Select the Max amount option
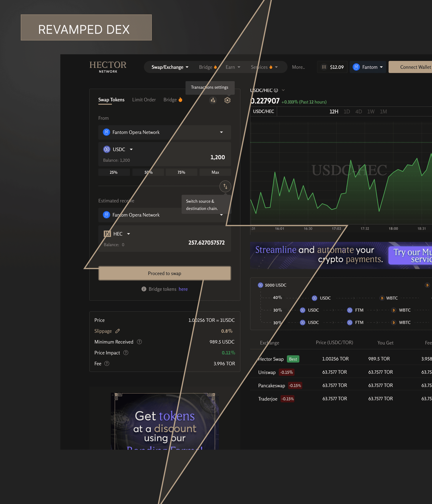Screen dimensions: 432x504 (x=215, y=172)
